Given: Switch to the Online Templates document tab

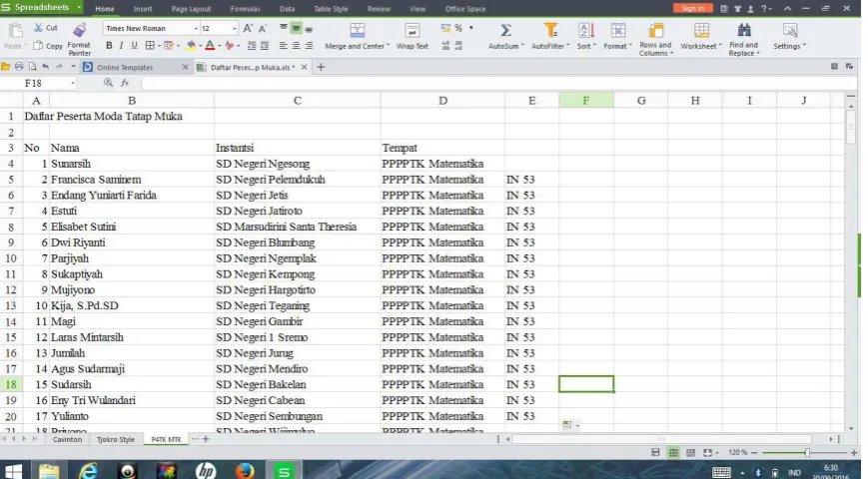Looking at the screenshot, I should tap(125, 67).
